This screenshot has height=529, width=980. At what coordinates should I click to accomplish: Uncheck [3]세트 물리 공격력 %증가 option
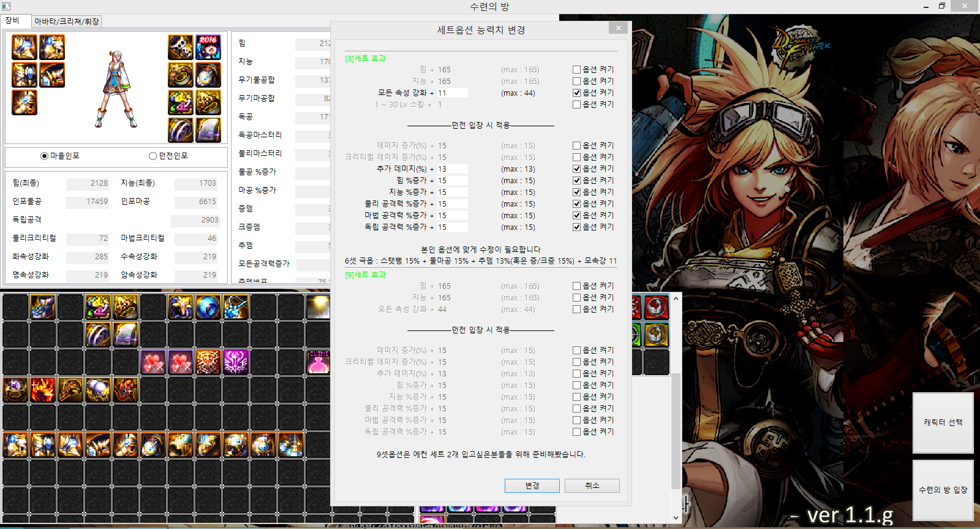tap(576, 204)
